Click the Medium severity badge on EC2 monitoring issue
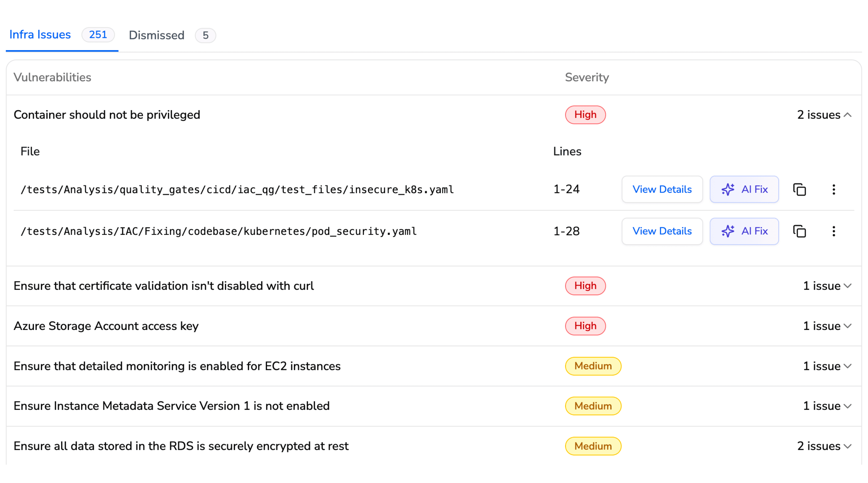The image size is (868, 483). 593,366
